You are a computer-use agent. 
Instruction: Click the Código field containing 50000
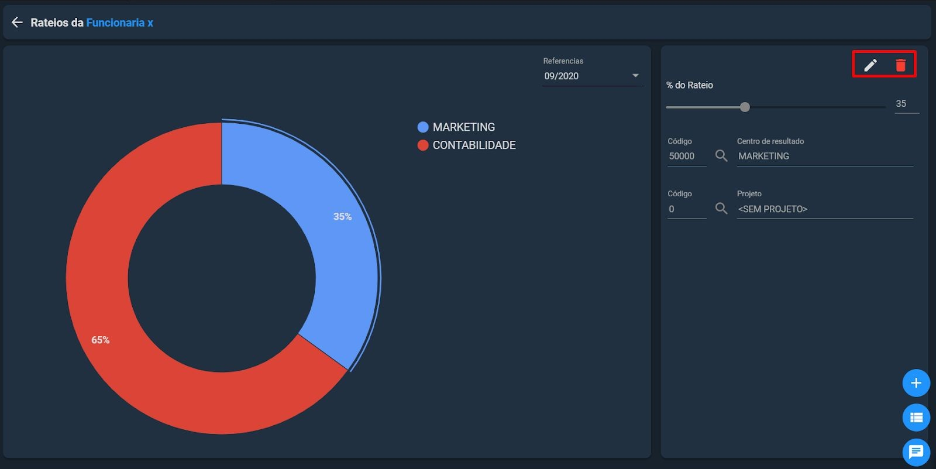[687, 157]
